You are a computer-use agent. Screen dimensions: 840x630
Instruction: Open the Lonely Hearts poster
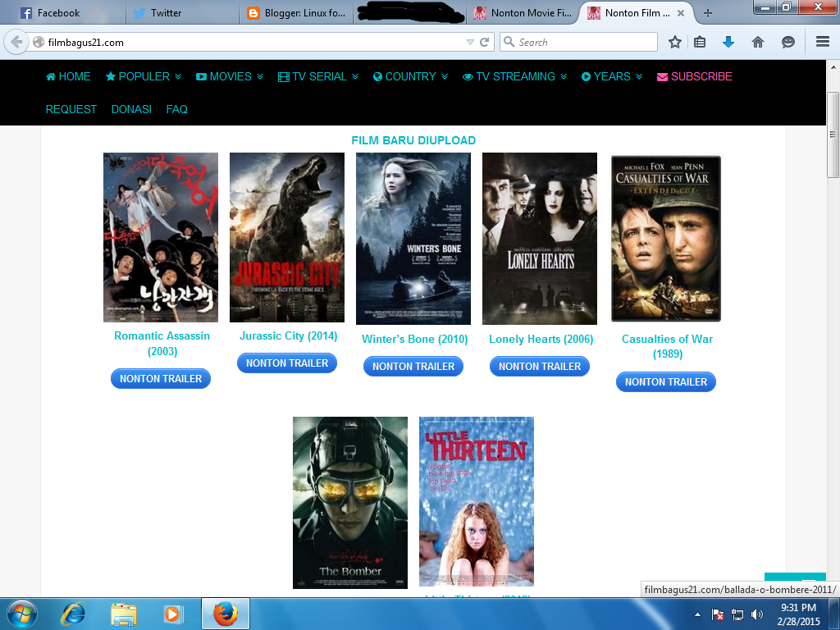pyautogui.click(x=540, y=239)
